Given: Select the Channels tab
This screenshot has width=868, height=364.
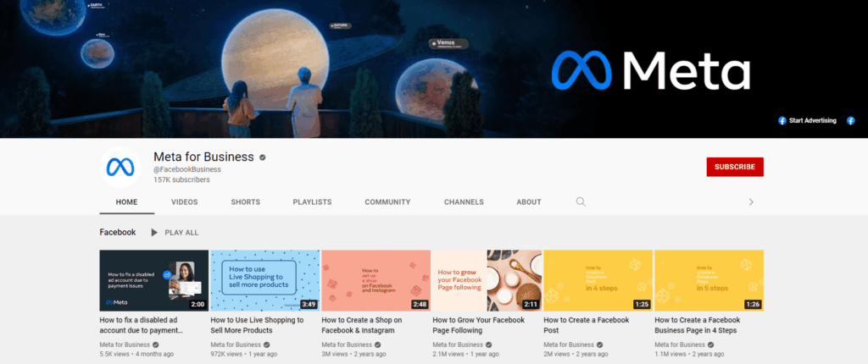Looking at the screenshot, I should pyautogui.click(x=464, y=202).
